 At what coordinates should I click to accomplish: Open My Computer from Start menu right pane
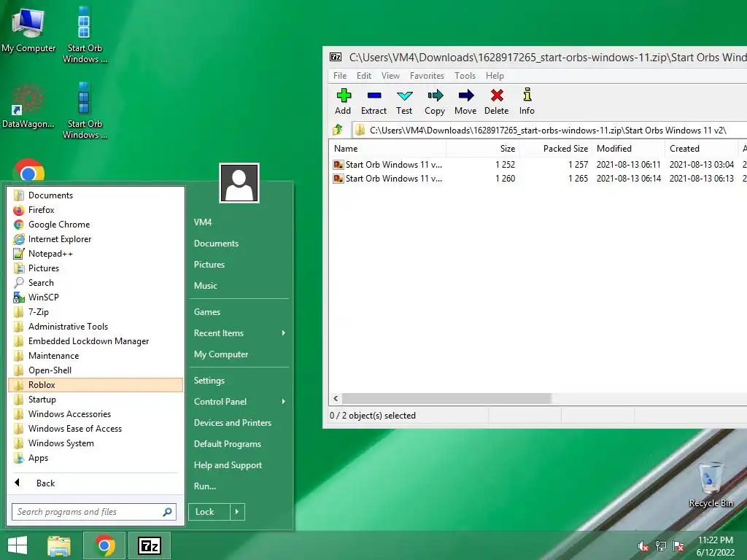[x=239, y=354]
